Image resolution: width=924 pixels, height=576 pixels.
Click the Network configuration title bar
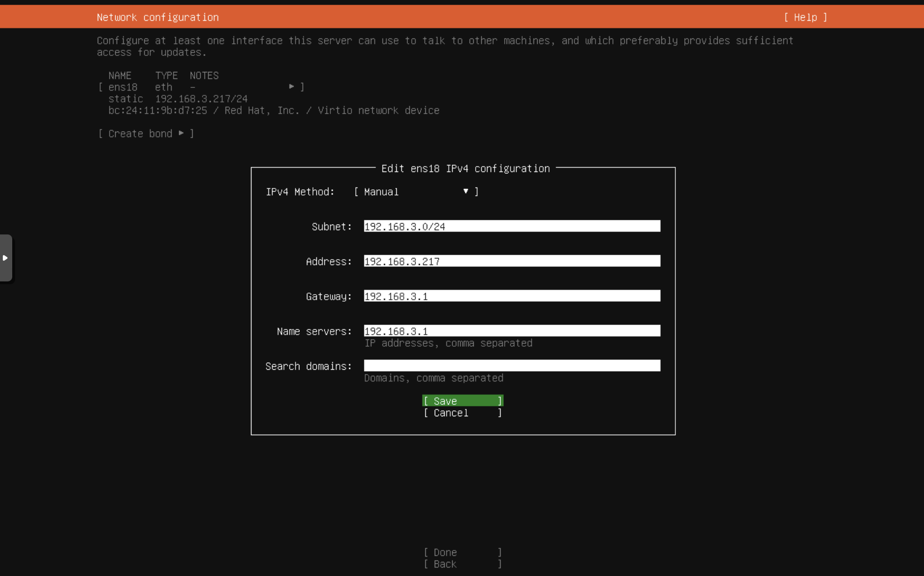pos(157,17)
